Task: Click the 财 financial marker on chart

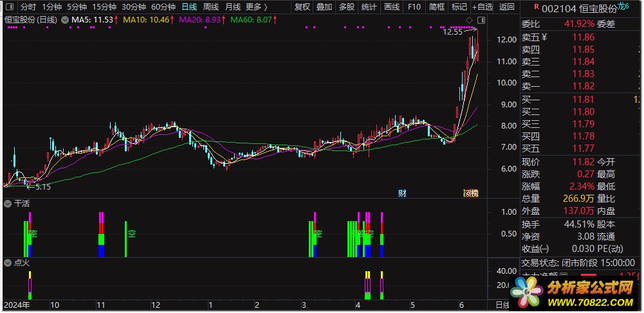Action: coord(402,193)
